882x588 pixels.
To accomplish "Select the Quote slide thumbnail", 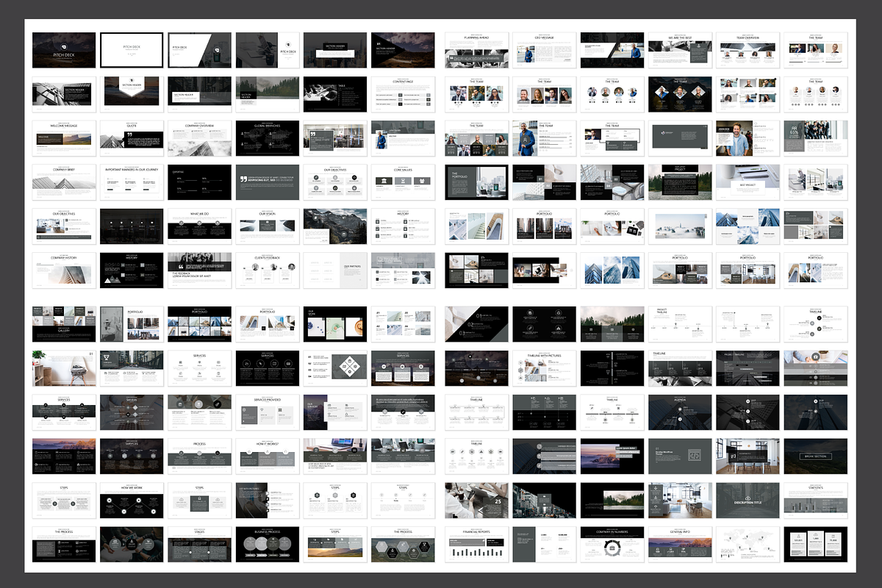I will point(132,138).
